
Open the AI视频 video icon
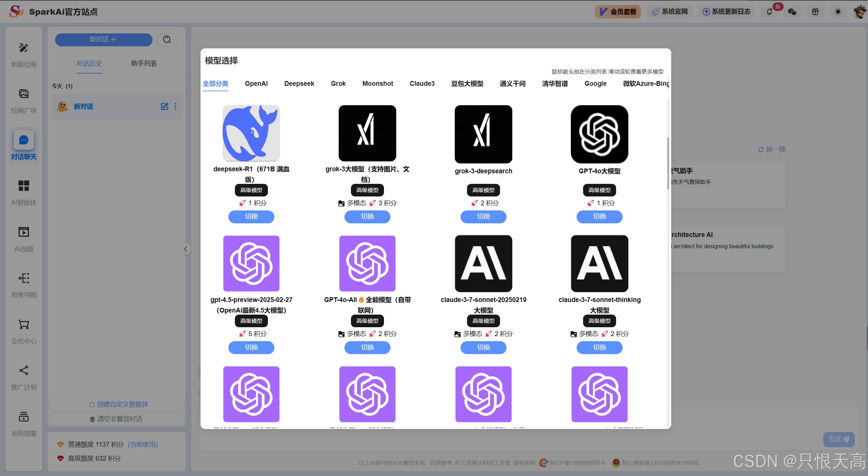pyautogui.click(x=23, y=232)
